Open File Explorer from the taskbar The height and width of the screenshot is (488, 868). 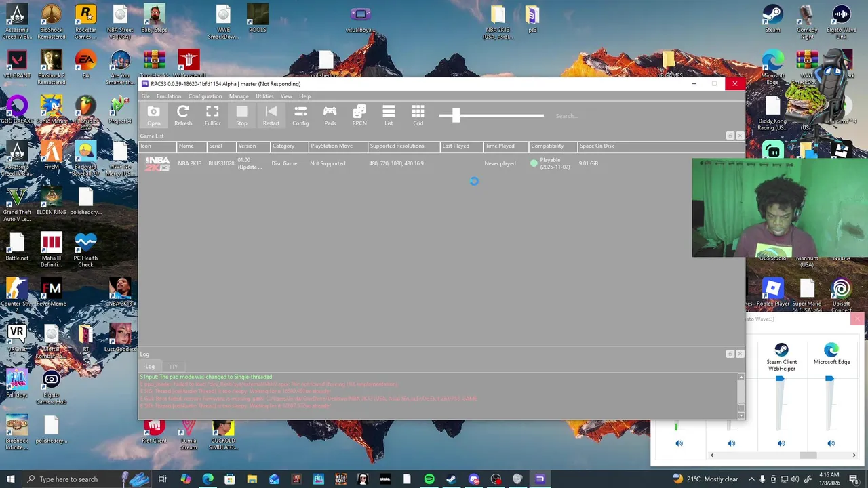(x=252, y=479)
